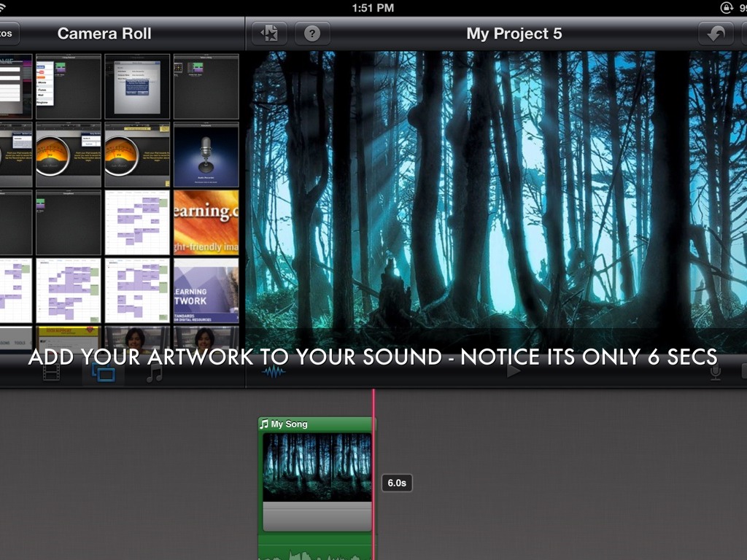Tap the help question mark button
The width and height of the screenshot is (747, 560).
[x=312, y=34]
